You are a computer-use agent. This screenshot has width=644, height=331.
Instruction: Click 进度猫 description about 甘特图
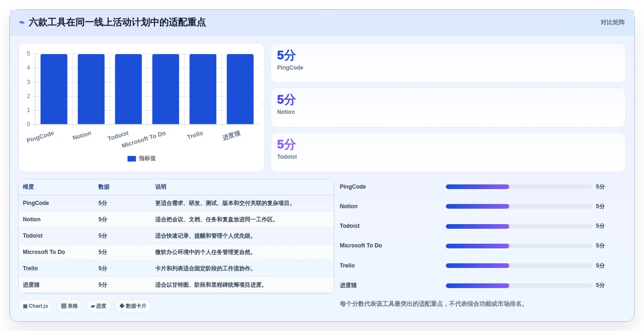pyautogui.click(x=211, y=285)
